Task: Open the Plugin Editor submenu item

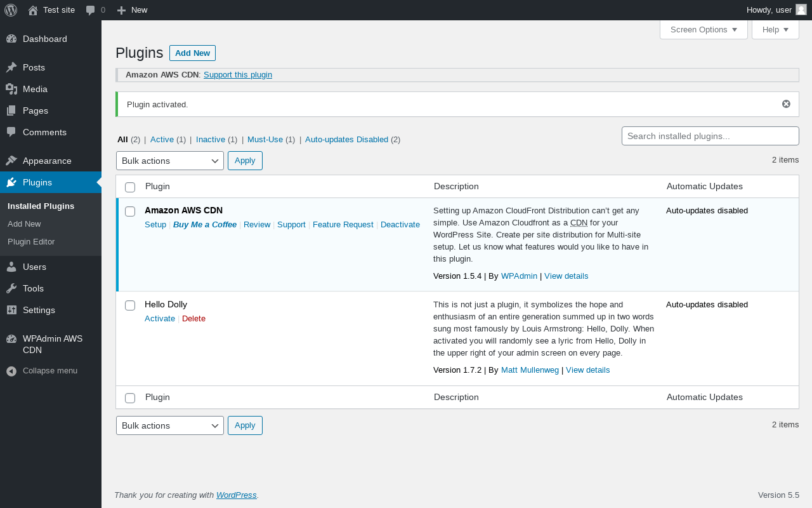Action: (x=31, y=241)
